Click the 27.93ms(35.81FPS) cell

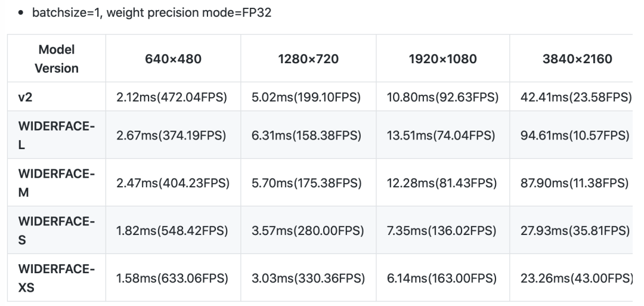pos(575,230)
